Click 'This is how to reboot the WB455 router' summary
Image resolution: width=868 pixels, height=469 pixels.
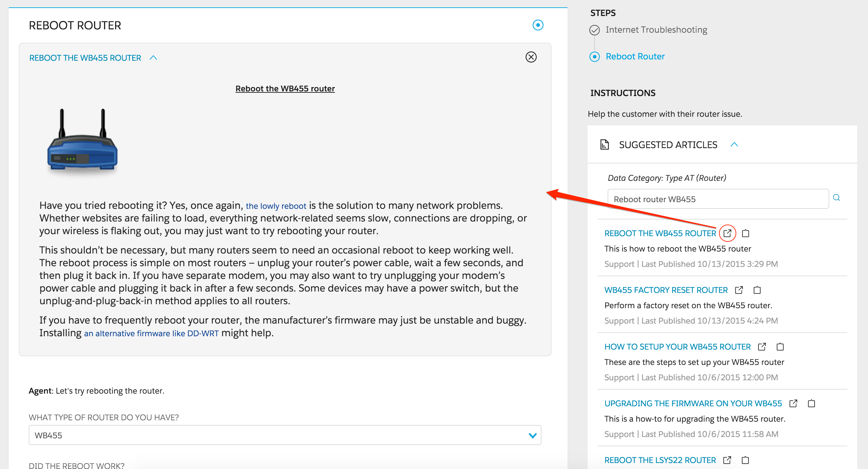point(677,249)
